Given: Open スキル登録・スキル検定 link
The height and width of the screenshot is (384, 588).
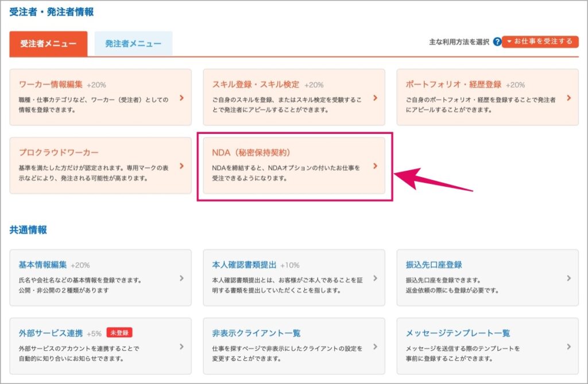Looking at the screenshot, I should (256, 85).
